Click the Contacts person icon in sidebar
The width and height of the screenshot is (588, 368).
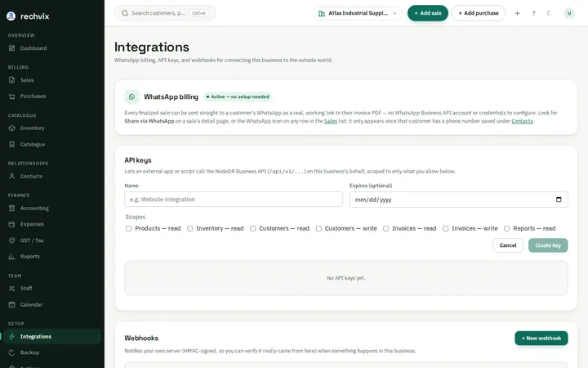pos(12,176)
